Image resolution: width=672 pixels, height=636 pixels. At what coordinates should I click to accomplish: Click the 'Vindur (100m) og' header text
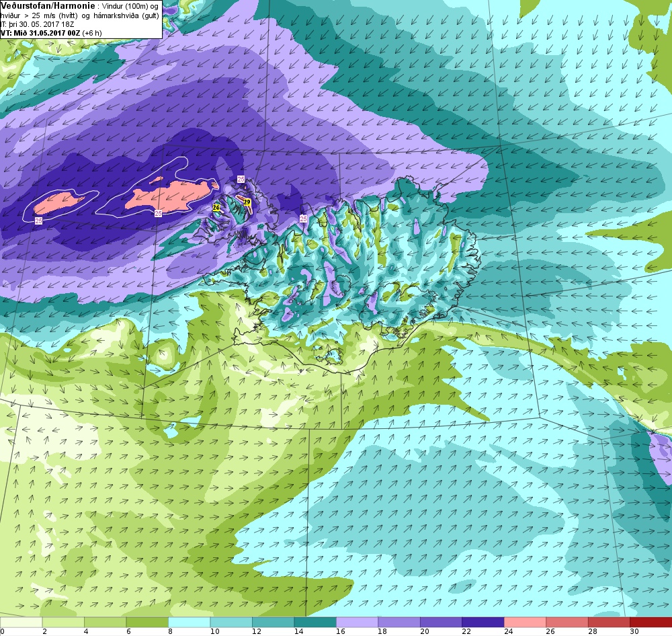(131, 7)
